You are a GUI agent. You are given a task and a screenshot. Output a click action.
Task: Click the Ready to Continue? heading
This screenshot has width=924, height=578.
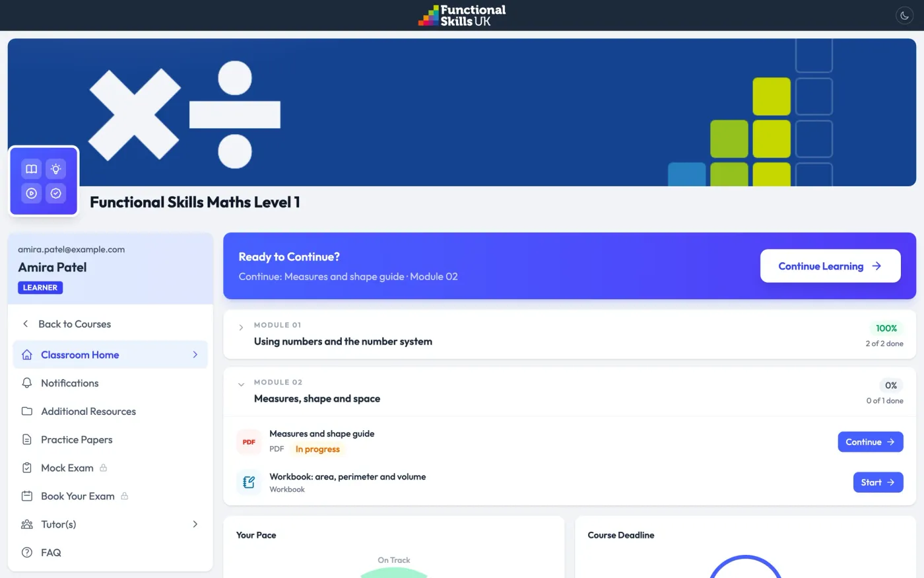pyautogui.click(x=289, y=257)
